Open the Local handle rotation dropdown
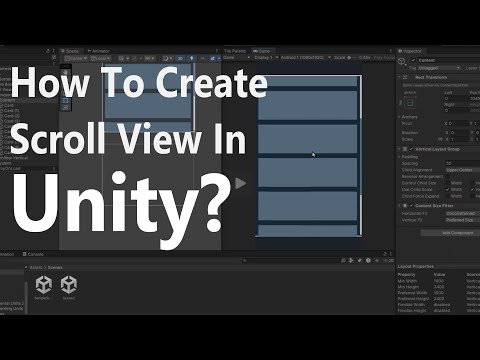 coord(100,58)
